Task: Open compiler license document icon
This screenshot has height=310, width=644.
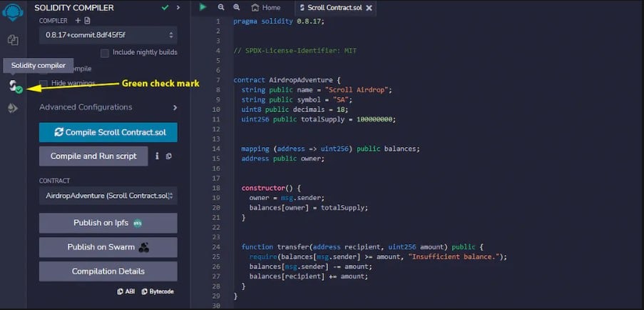Action: pyautogui.click(x=87, y=21)
